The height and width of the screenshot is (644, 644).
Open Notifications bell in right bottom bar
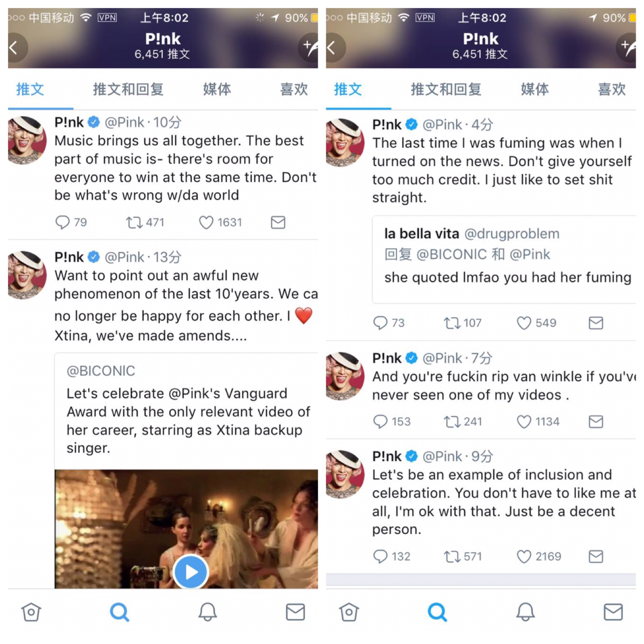point(525,612)
